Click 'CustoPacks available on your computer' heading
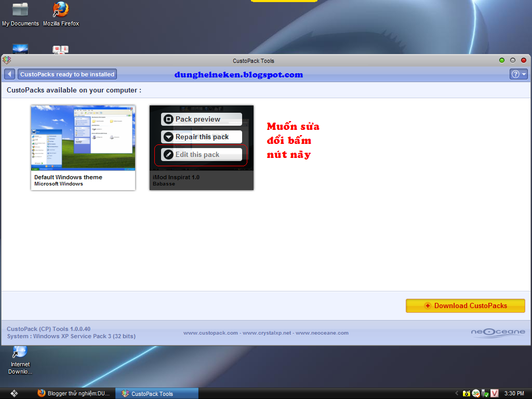Image resolution: width=532 pixels, height=399 pixels. [74, 90]
